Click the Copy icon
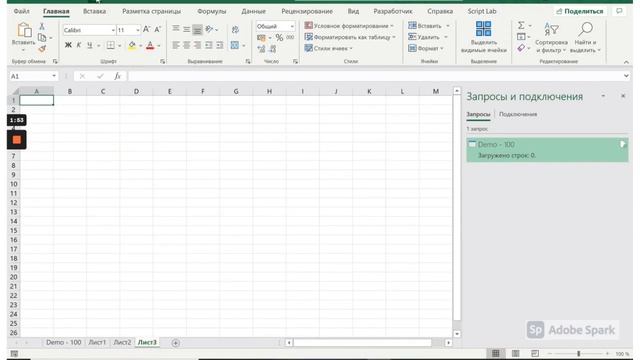The height and width of the screenshot is (360, 640). pyautogui.click(x=42, y=38)
